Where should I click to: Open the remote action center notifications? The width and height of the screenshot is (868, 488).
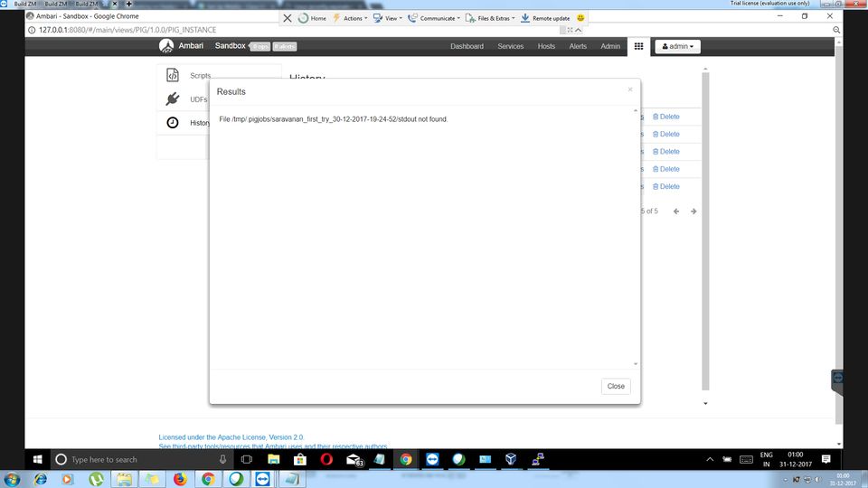pos(826,459)
